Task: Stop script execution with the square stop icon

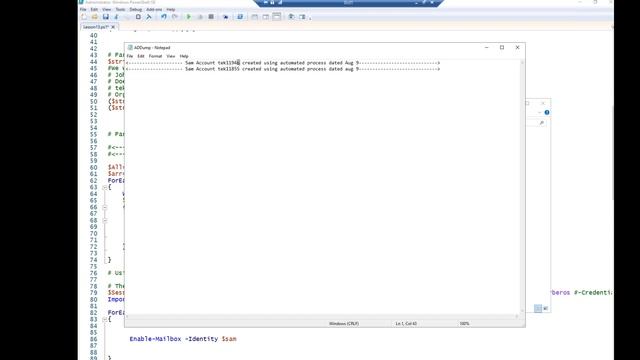Action: 211,17
